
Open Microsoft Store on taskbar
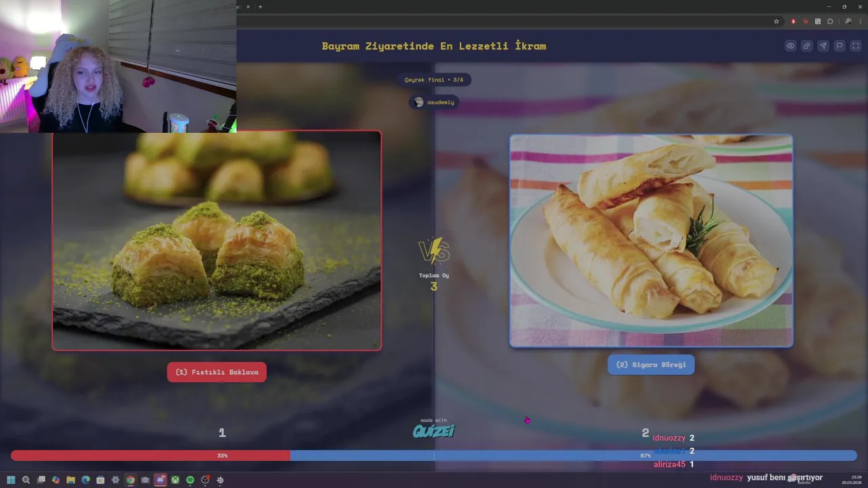click(x=100, y=480)
